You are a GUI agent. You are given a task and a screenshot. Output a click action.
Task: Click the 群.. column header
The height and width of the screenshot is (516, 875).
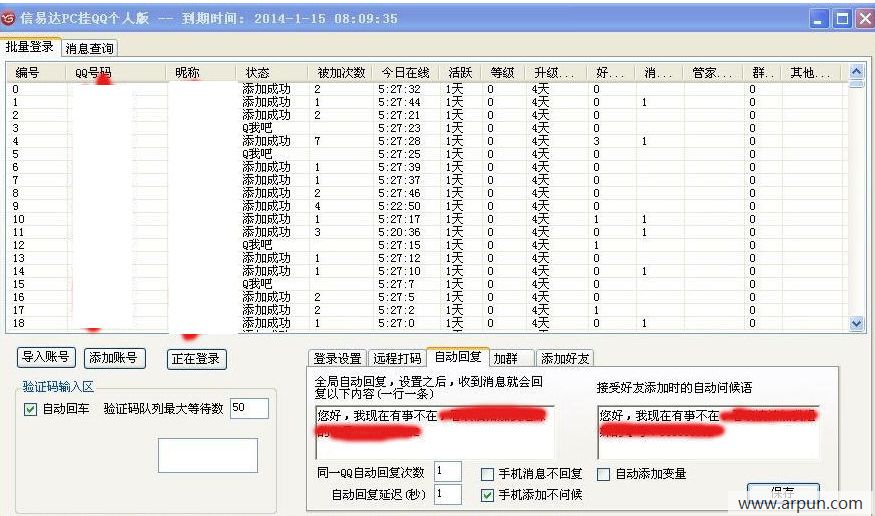pos(762,73)
